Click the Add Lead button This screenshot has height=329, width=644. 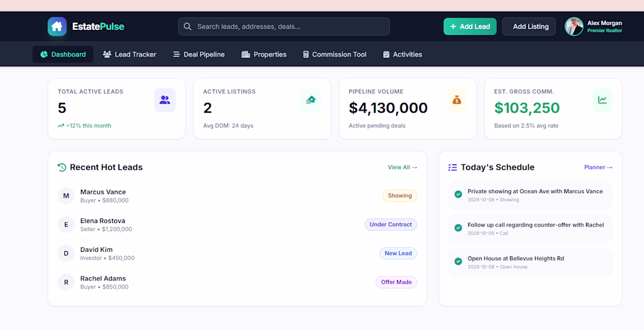click(x=470, y=27)
